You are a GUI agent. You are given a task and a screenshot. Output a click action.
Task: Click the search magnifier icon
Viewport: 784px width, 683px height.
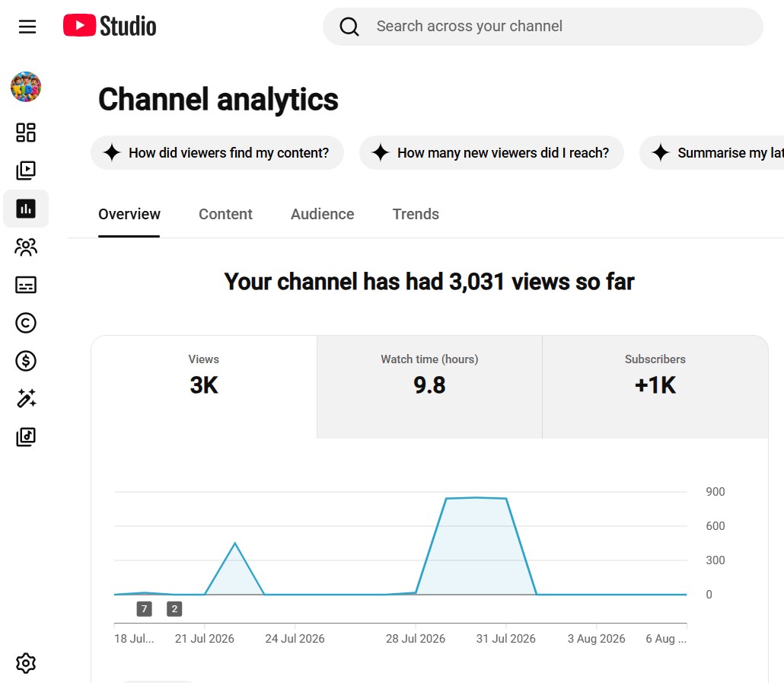click(x=349, y=27)
